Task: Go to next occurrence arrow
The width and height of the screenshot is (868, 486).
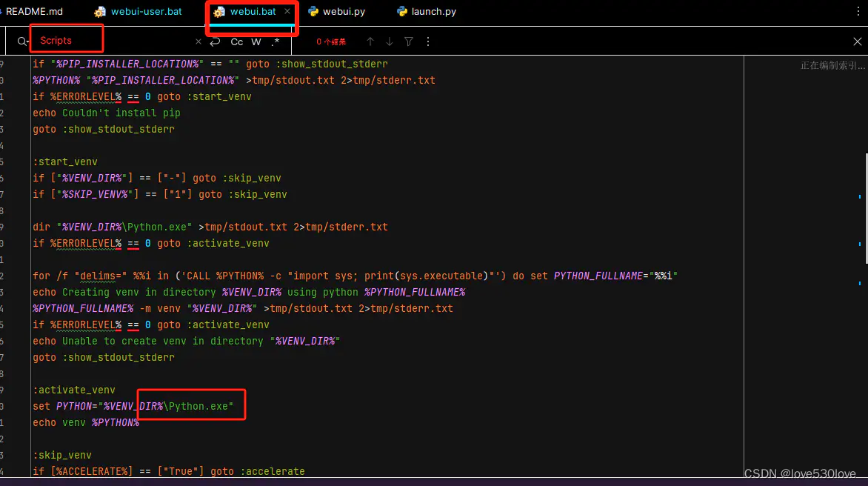Action: pos(390,41)
